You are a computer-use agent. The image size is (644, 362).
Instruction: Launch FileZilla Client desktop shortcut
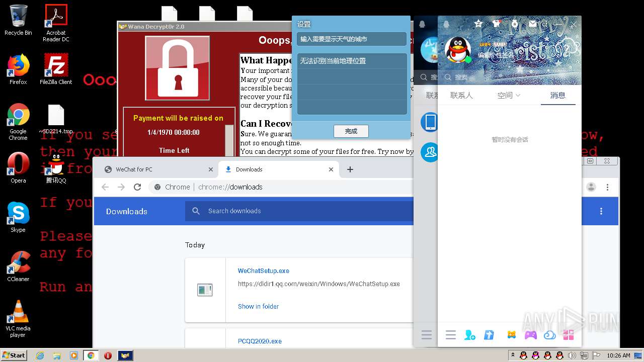[x=56, y=69]
